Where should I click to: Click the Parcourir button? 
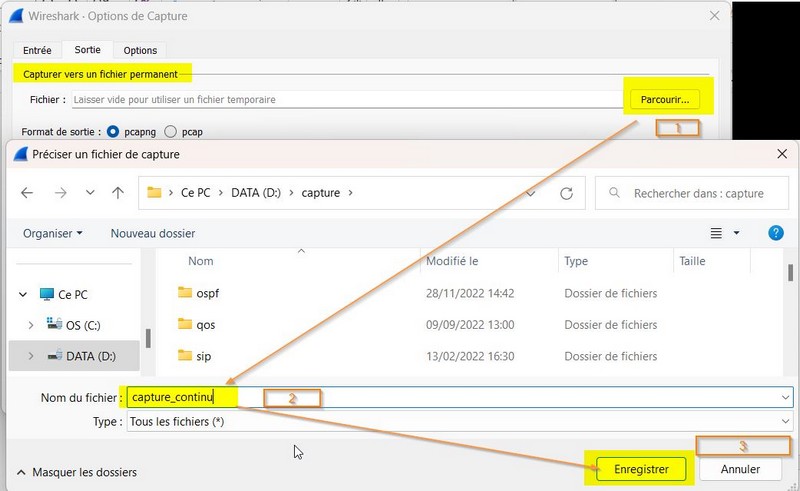point(665,99)
